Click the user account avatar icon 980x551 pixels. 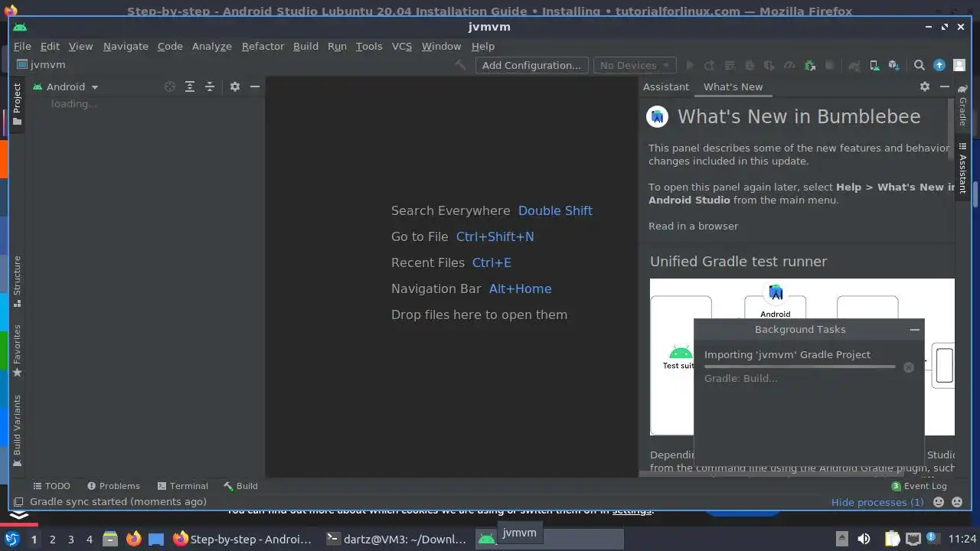pos(959,65)
